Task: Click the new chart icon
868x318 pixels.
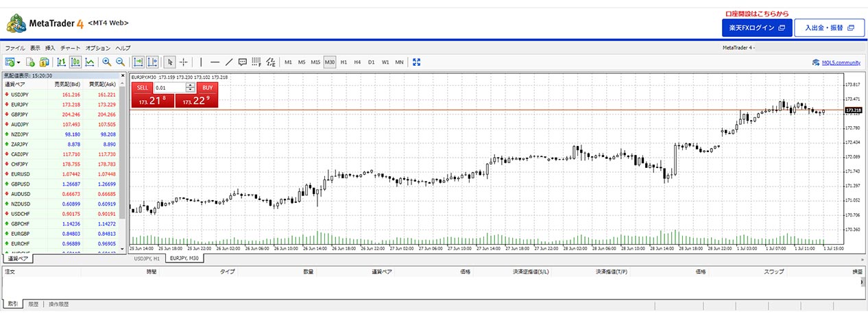Action: 10,62
